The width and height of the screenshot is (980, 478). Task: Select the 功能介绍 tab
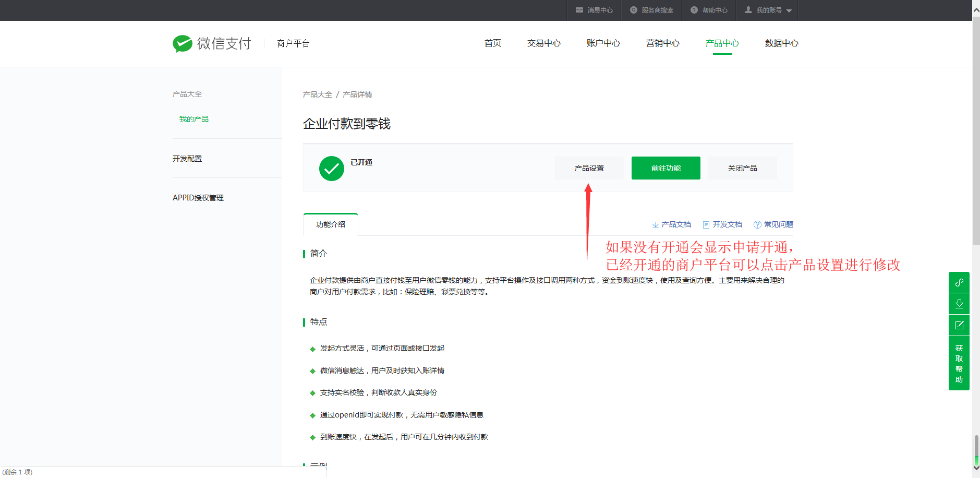pyautogui.click(x=330, y=224)
